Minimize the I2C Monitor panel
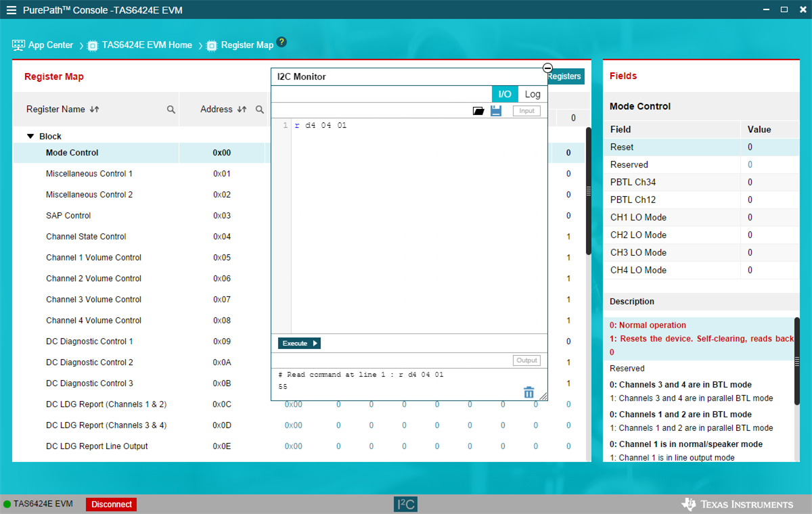 click(547, 68)
